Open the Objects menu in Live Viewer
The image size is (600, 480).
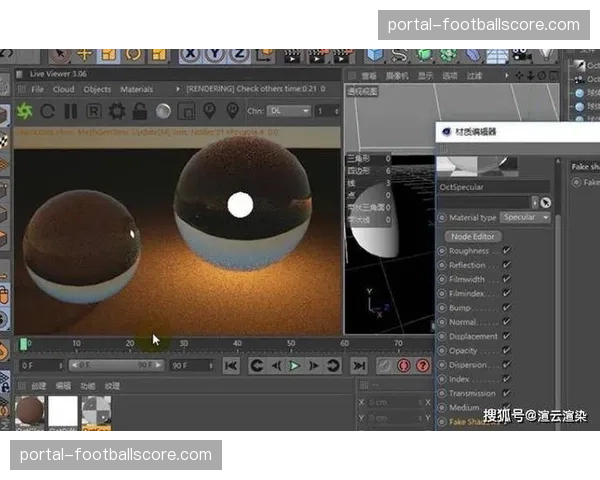(97, 90)
